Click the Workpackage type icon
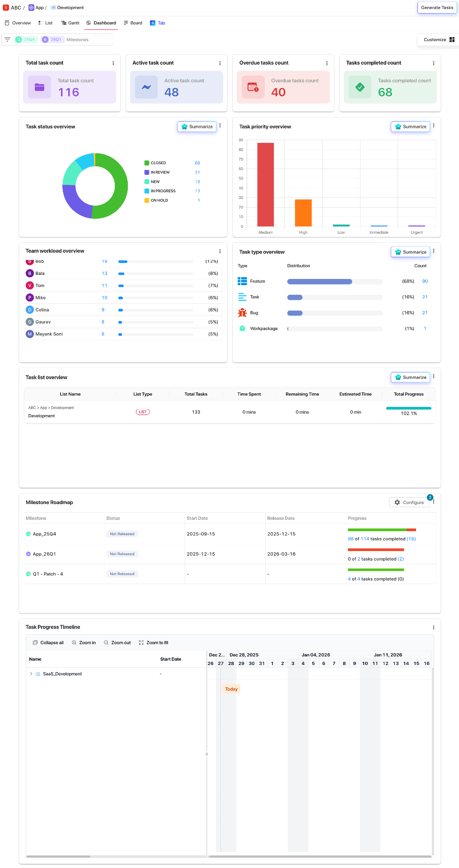 point(243,329)
